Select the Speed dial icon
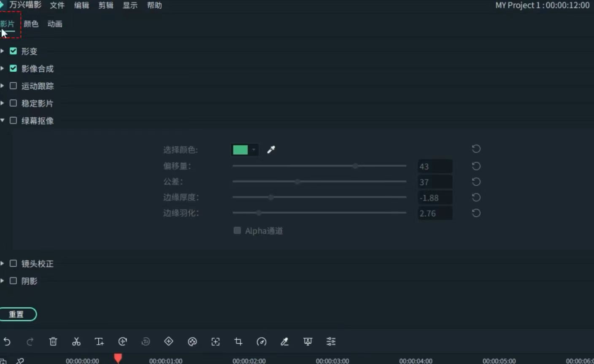 (262, 342)
